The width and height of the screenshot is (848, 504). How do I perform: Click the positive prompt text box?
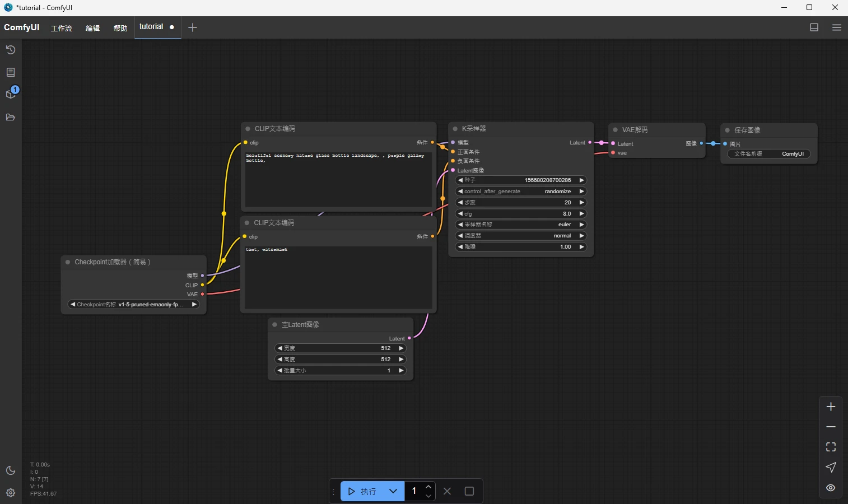338,179
